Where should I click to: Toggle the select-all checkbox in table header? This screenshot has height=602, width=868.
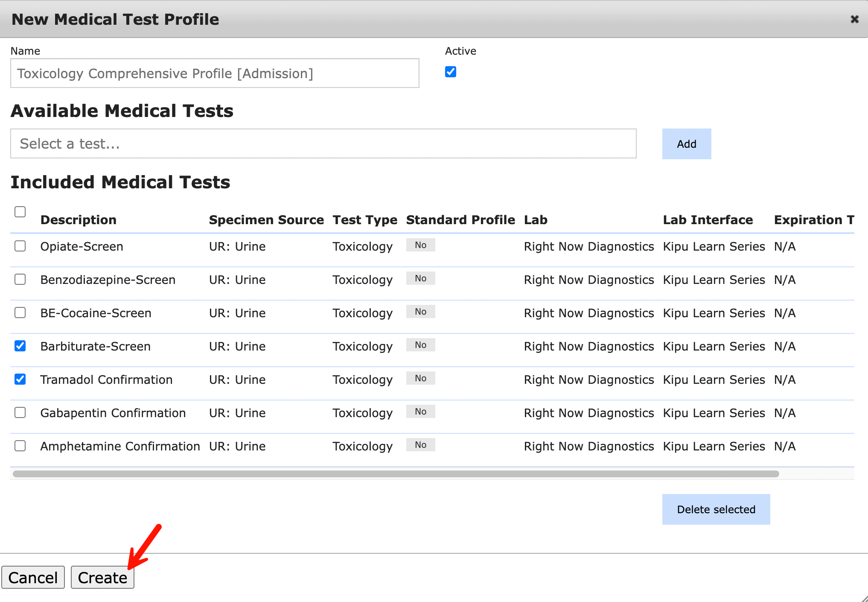click(20, 212)
